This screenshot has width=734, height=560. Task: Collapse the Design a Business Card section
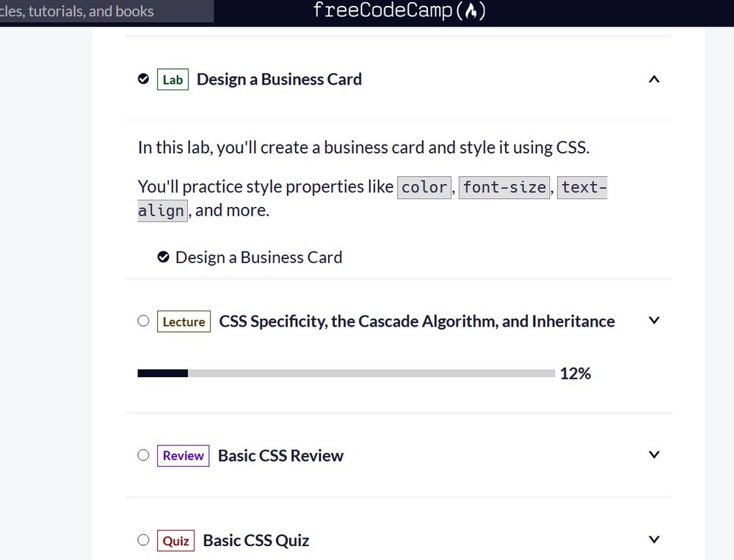pos(653,79)
